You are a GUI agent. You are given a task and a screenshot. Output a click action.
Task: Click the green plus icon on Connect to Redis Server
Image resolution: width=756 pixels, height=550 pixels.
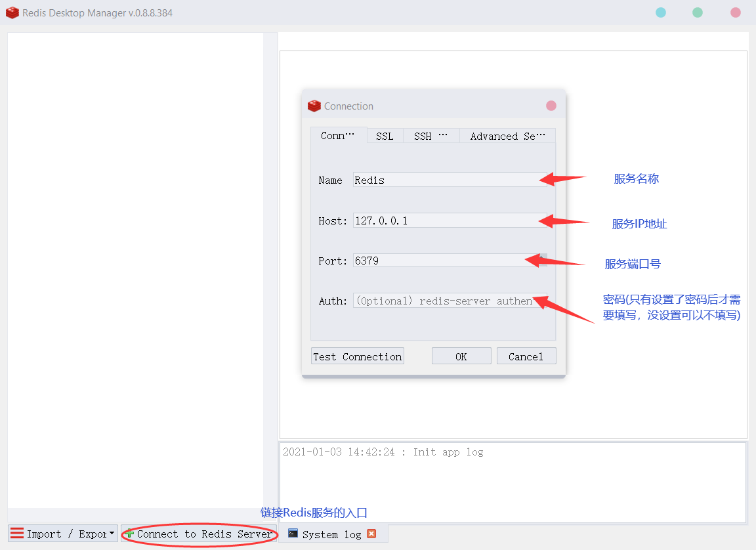coord(129,534)
